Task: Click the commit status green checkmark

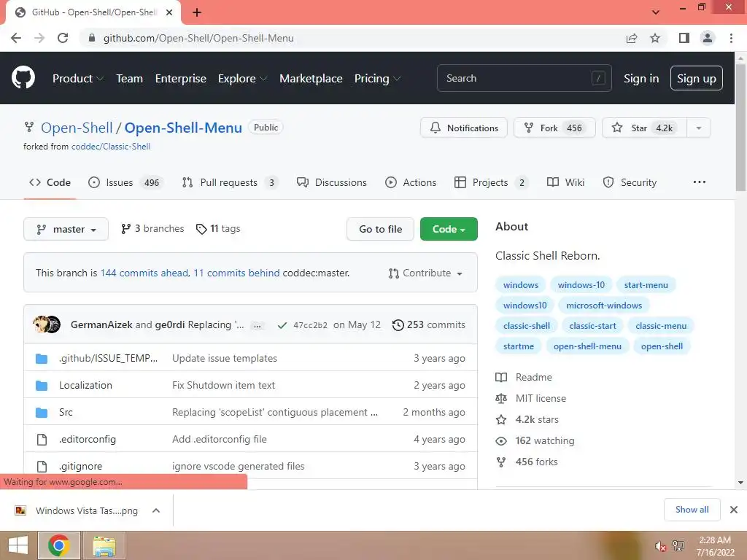Action: point(282,325)
